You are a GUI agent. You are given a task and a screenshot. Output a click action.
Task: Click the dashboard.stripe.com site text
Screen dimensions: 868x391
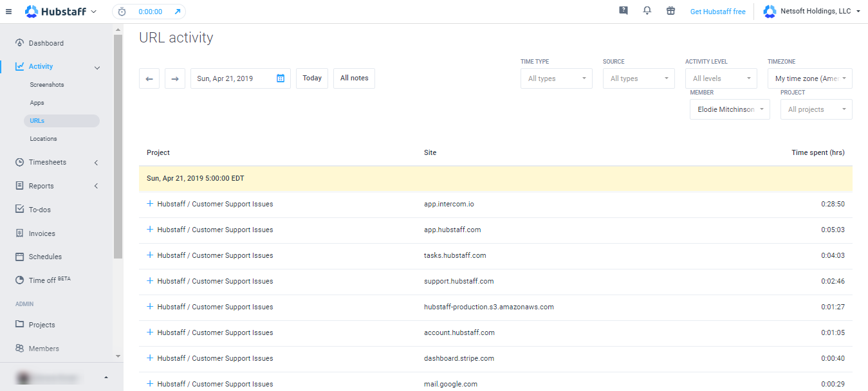[x=459, y=358]
